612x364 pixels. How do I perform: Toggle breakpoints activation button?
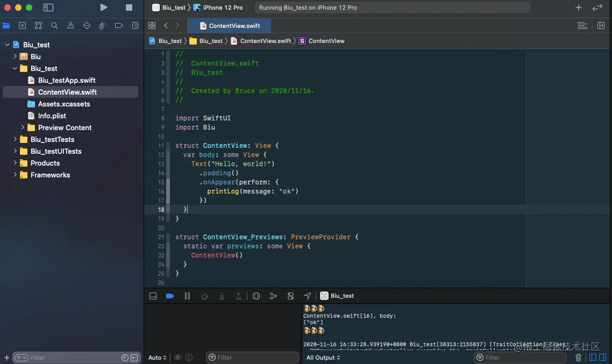(x=170, y=296)
